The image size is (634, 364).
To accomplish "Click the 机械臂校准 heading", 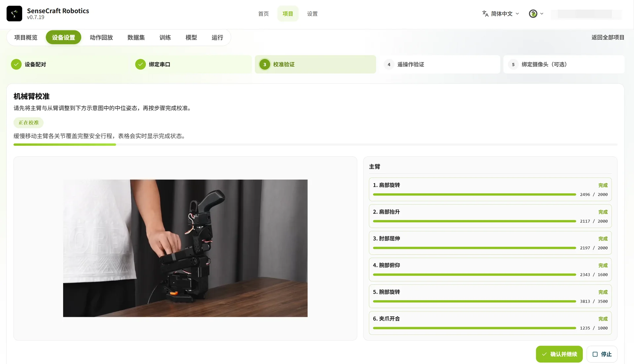I will [31, 96].
